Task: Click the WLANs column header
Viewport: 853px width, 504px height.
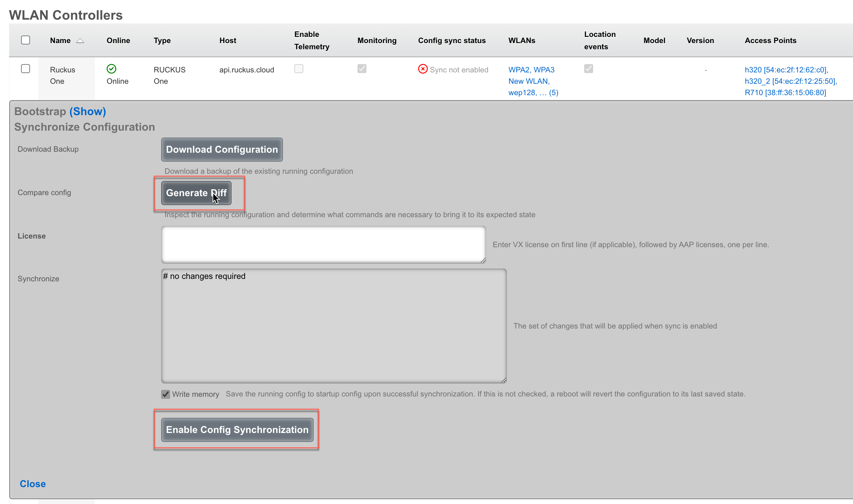Action: [522, 40]
